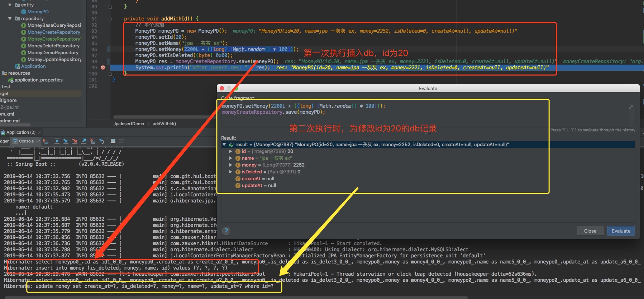This screenshot has width=644, height=299.
Task: Click the Show Execution Point icon
Action: [x=46, y=141]
